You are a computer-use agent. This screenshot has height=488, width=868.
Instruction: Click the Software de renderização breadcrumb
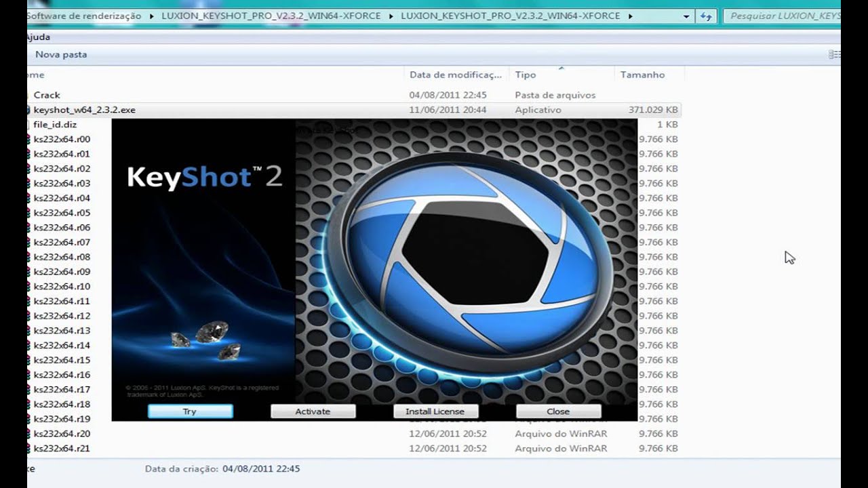click(83, 16)
